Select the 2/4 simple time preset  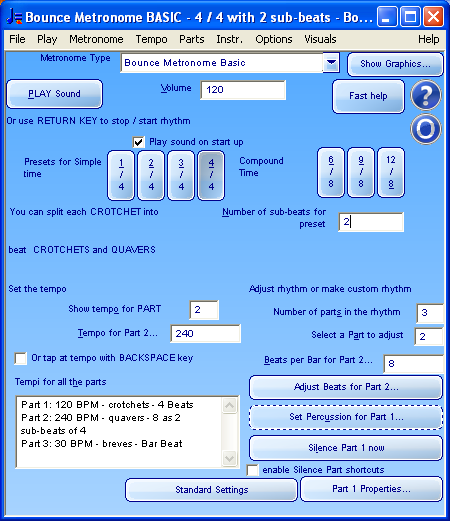click(x=151, y=175)
